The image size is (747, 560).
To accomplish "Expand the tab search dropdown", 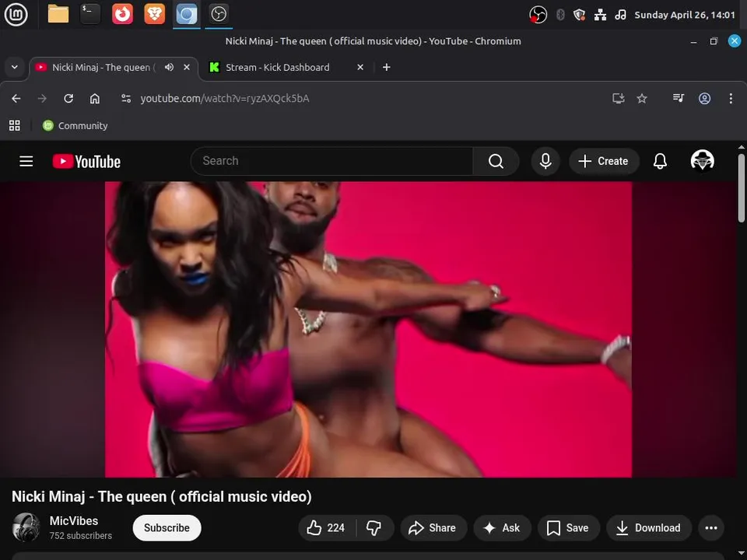I will click(15, 67).
